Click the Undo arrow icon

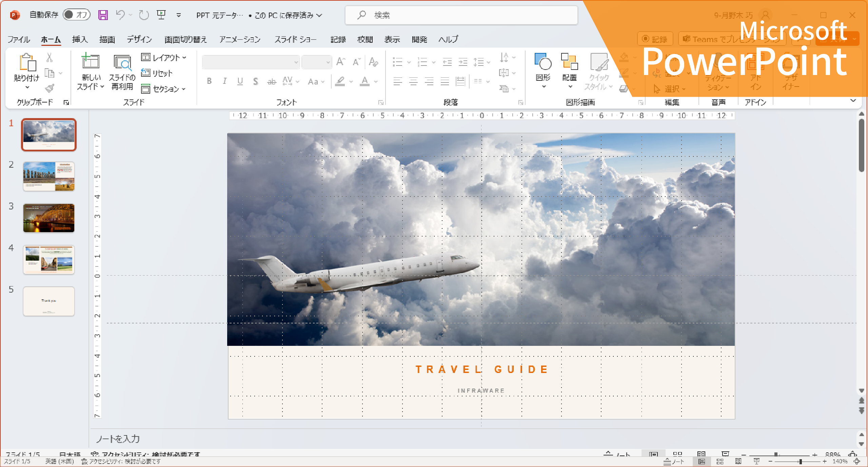(x=120, y=15)
